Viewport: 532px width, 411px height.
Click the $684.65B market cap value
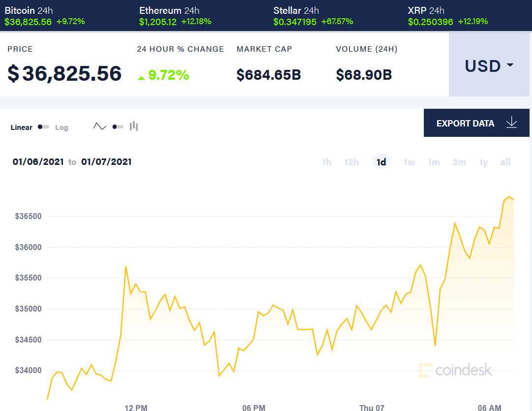(x=269, y=75)
